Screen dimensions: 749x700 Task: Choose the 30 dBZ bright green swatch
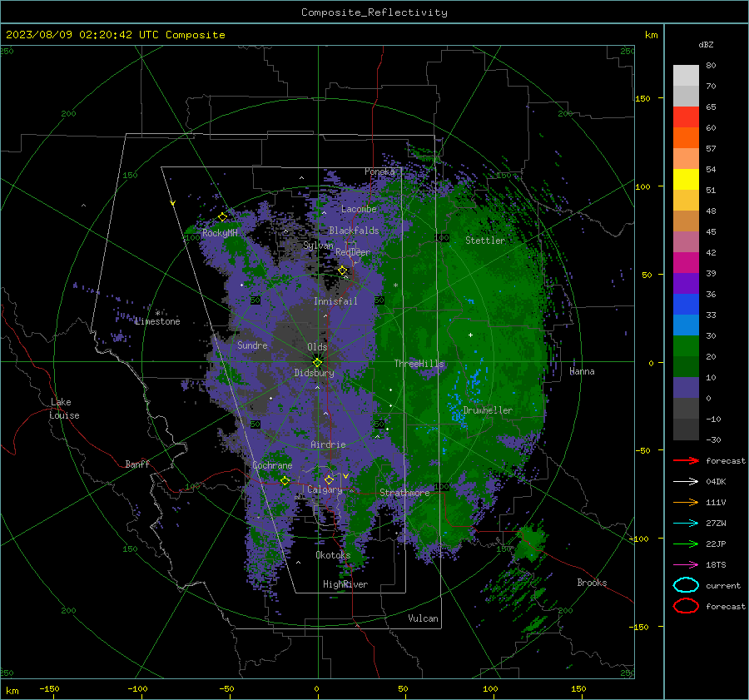pyautogui.click(x=686, y=345)
